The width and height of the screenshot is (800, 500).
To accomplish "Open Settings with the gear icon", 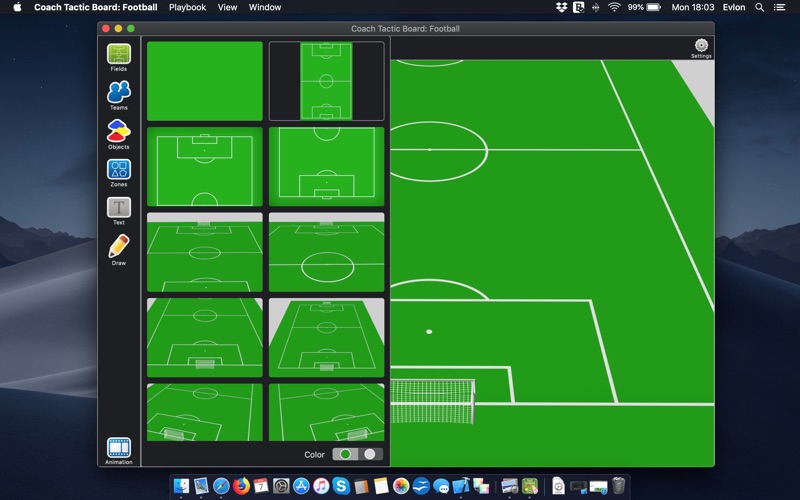I will point(701,48).
